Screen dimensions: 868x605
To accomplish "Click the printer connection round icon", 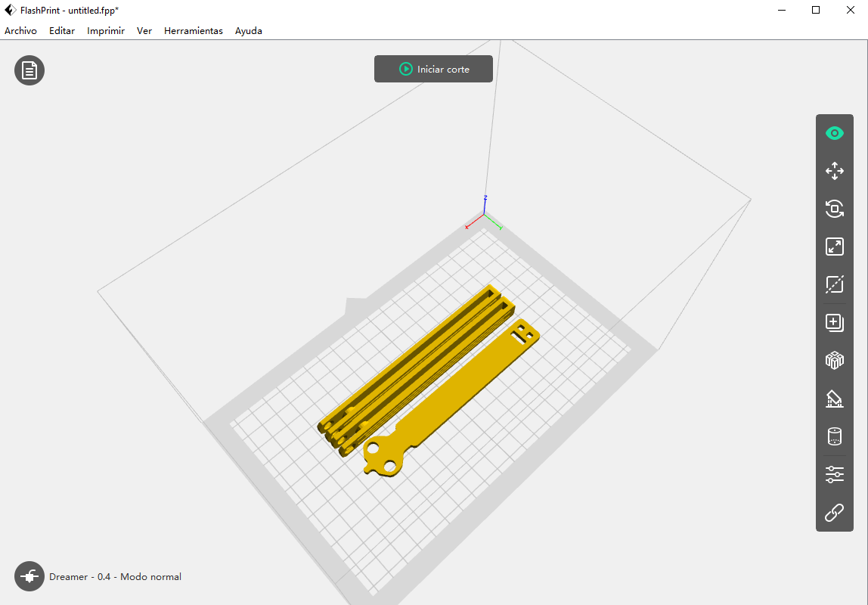I will [29, 576].
